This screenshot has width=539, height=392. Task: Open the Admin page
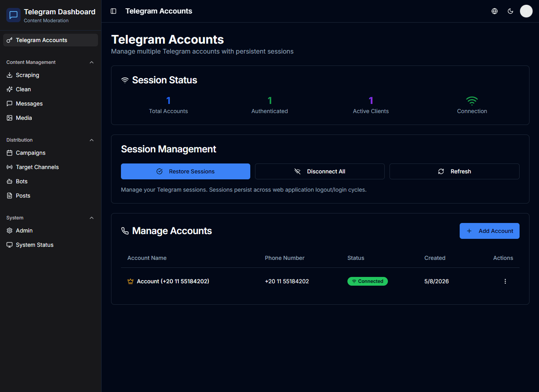(x=50, y=231)
